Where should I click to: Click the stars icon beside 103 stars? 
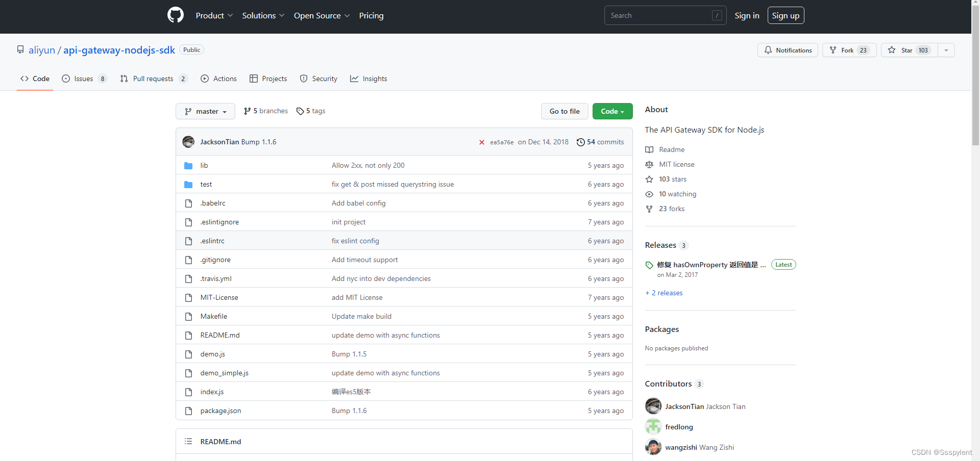[649, 179]
